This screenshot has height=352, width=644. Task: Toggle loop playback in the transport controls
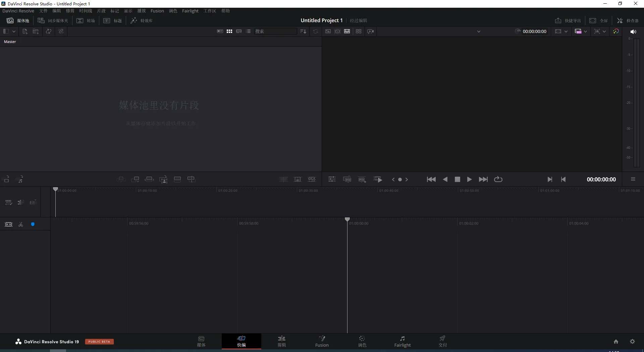tap(498, 179)
